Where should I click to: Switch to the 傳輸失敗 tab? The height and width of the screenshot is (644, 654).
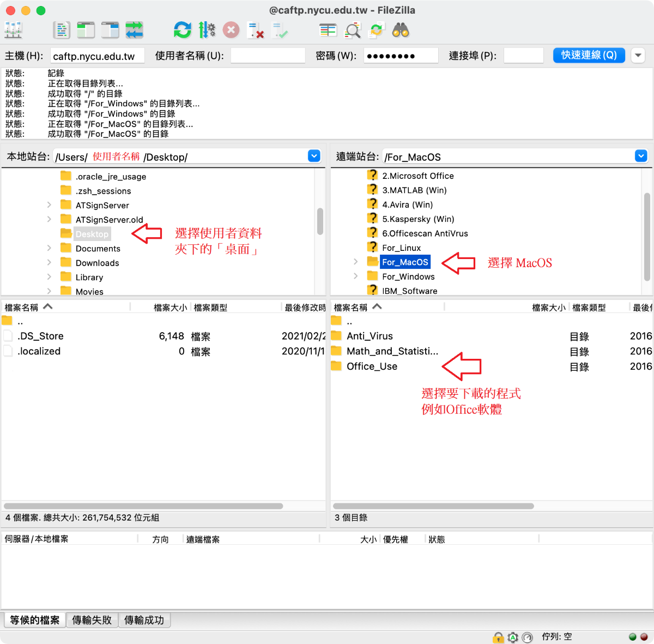[x=92, y=620]
